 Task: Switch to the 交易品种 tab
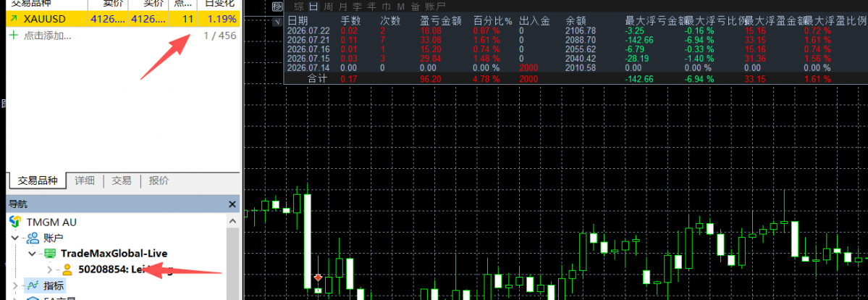pyautogui.click(x=38, y=180)
